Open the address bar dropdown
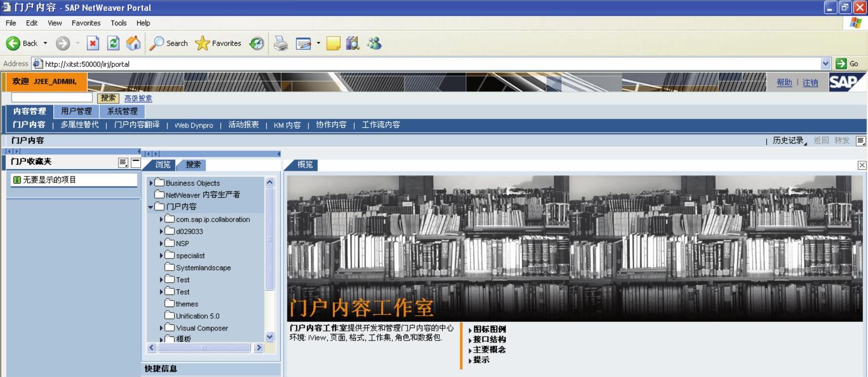This screenshot has height=377, width=868. pos(826,64)
